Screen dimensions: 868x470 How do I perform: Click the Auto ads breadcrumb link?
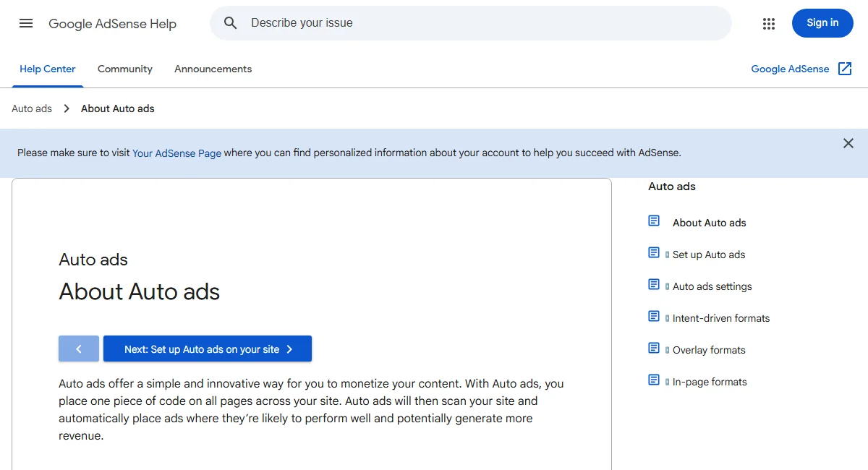coord(32,108)
